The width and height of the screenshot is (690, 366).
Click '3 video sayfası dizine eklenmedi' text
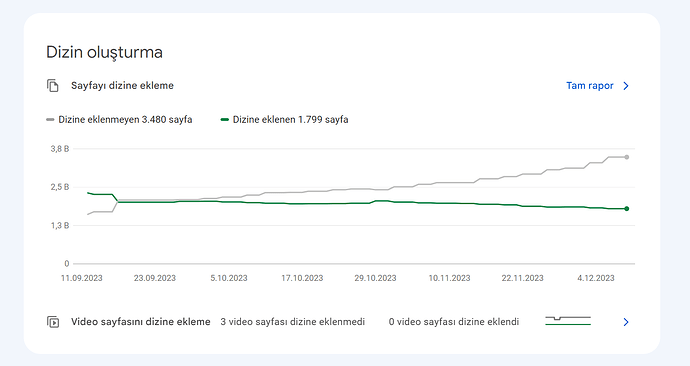(293, 322)
